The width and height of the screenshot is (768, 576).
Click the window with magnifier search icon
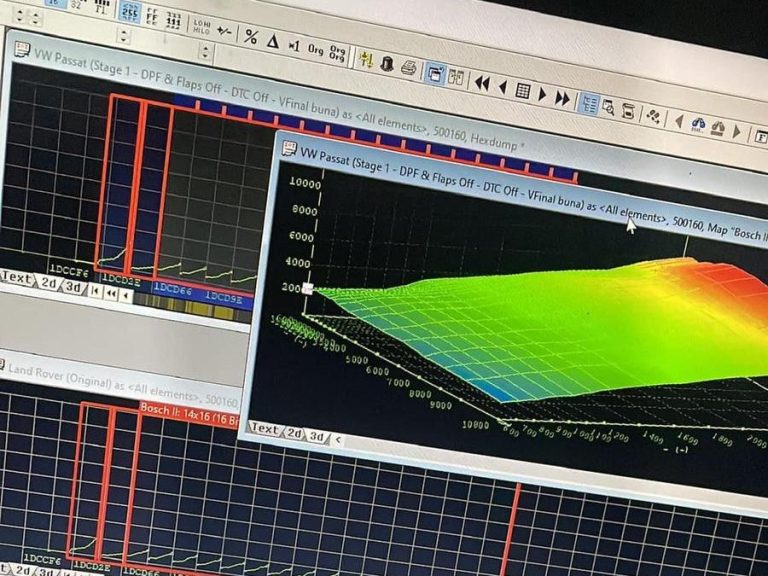(608, 107)
